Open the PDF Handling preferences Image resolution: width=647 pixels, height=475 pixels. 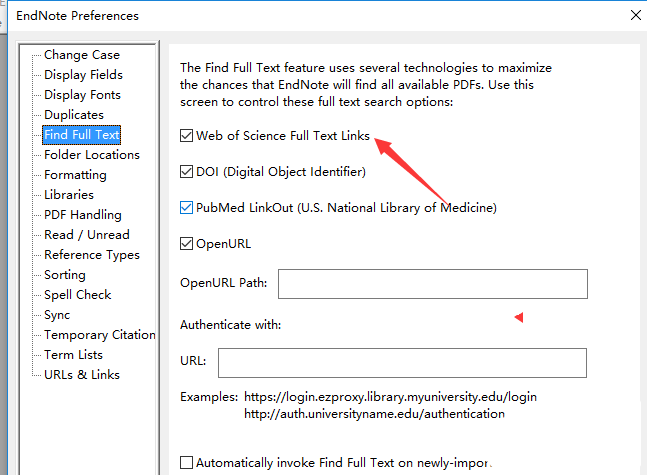82,215
